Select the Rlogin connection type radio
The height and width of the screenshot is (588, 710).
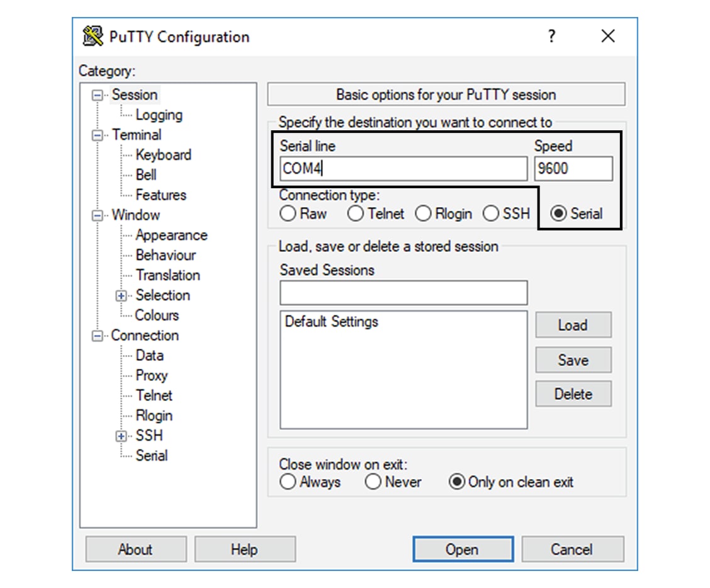(423, 213)
